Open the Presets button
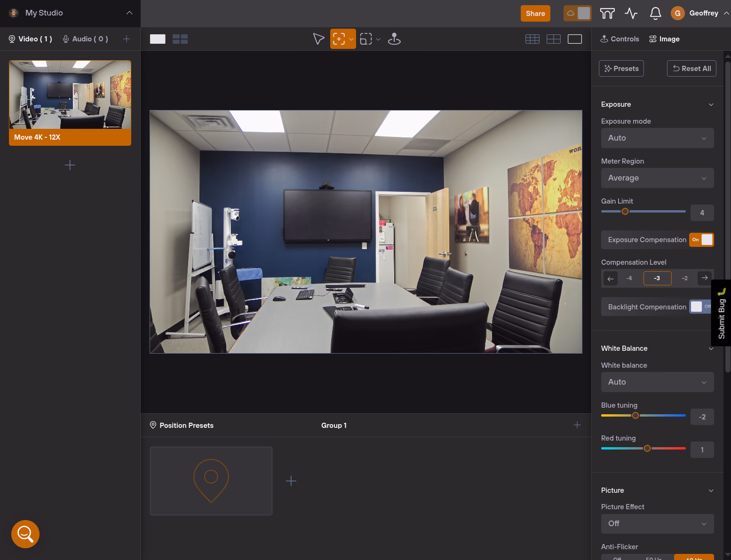 621,69
